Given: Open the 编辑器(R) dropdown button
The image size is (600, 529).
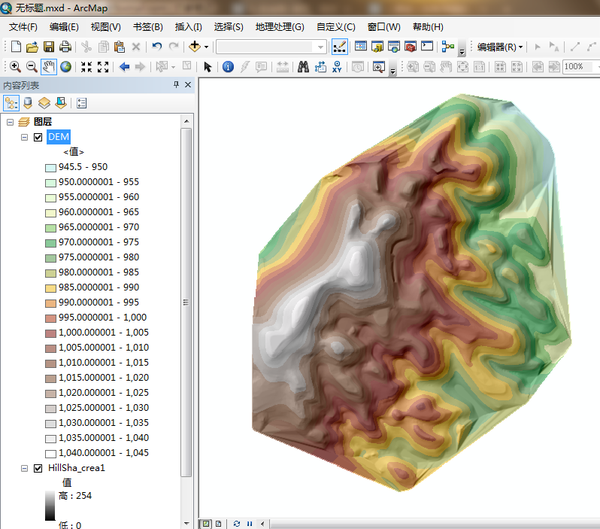Looking at the screenshot, I should (x=499, y=47).
